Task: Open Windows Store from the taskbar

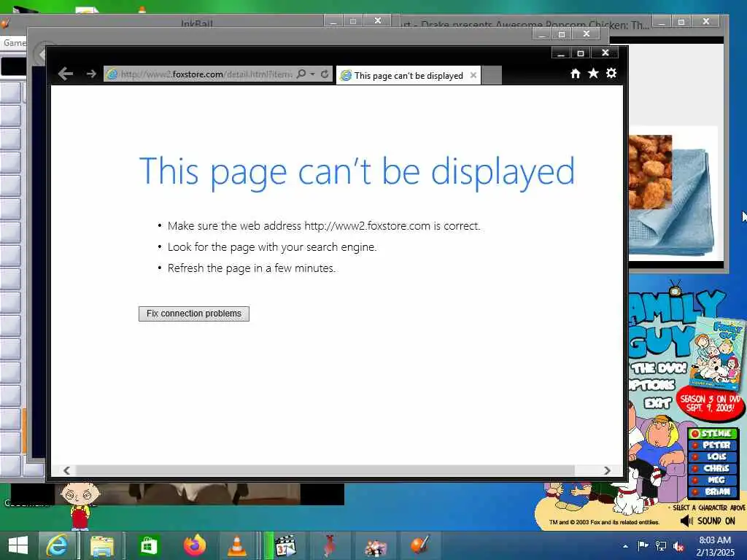Action: click(x=148, y=545)
